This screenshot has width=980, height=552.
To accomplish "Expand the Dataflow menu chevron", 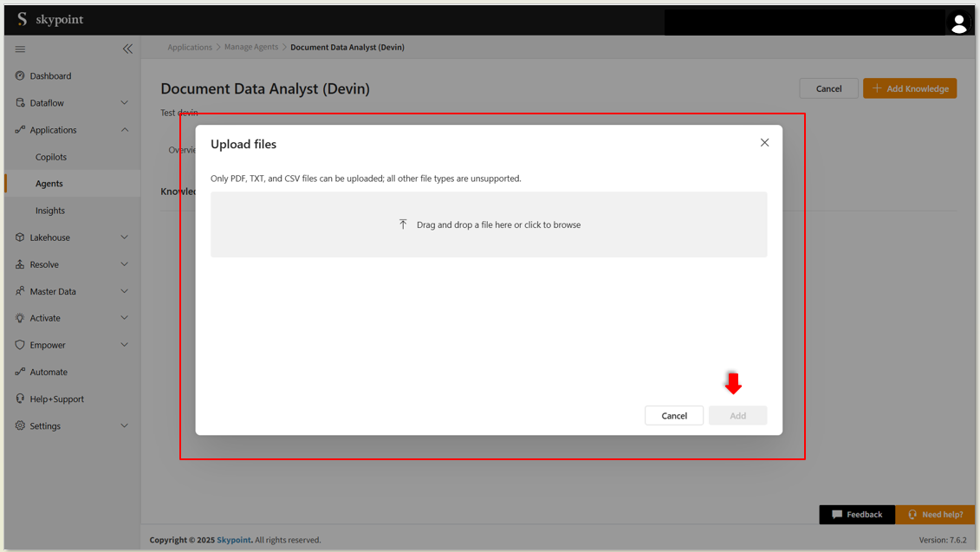I will tap(124, 103).
